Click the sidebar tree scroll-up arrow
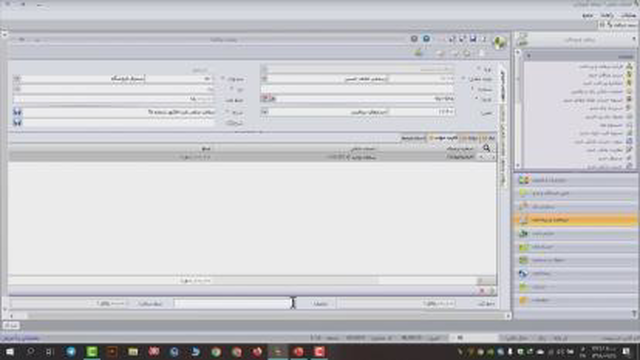Screen dimensions: 640x360 click(x=518, y=52)
